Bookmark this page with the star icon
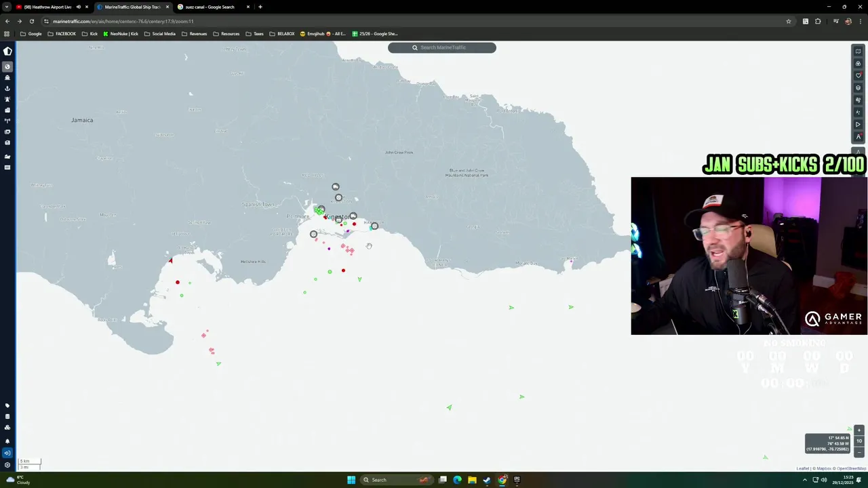The image size is (868, 488). pos(788,21)
